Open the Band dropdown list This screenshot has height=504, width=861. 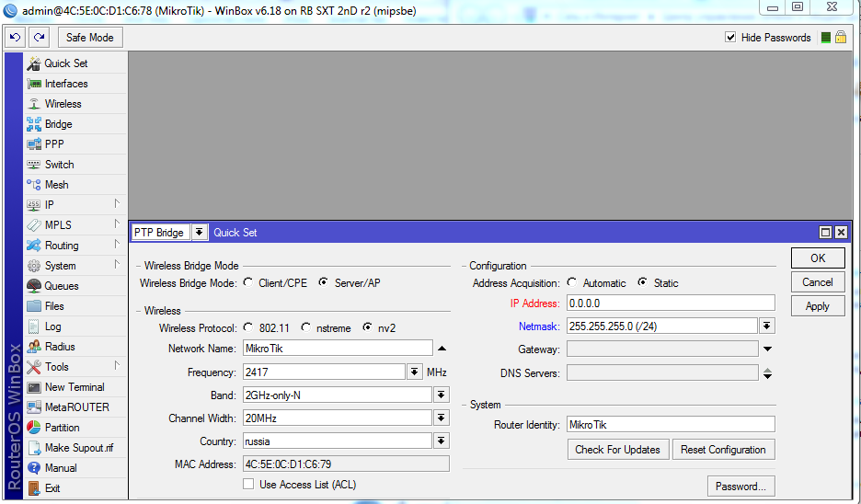(x=441, y=395)
